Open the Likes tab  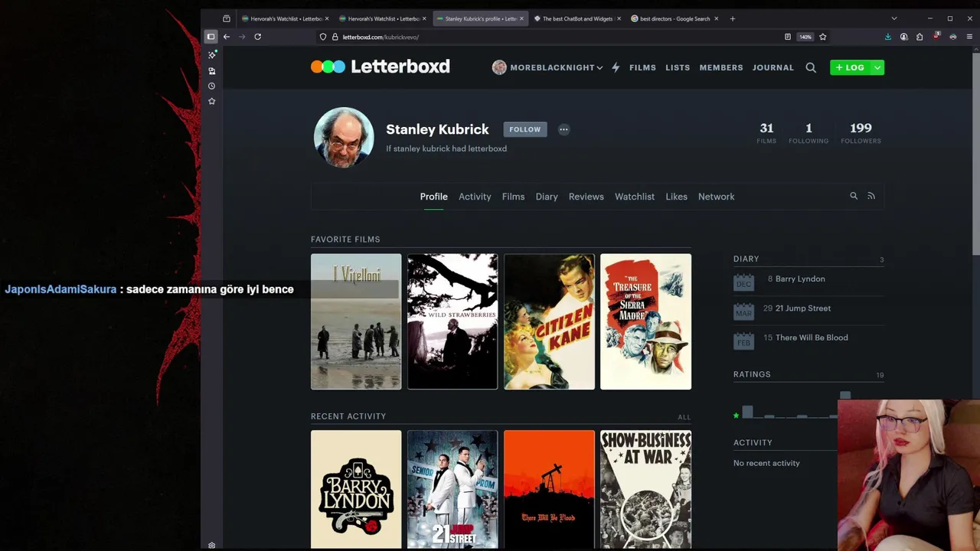(676, 197)
